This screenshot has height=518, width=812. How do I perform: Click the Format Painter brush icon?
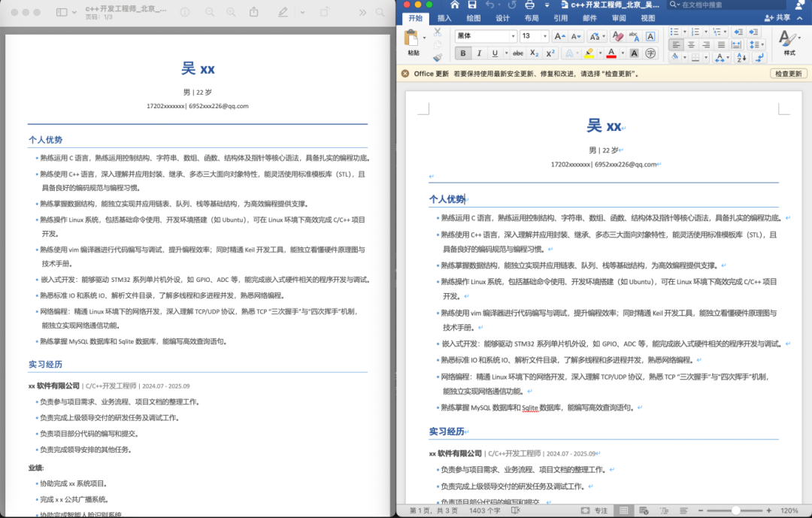coord(438,57)
